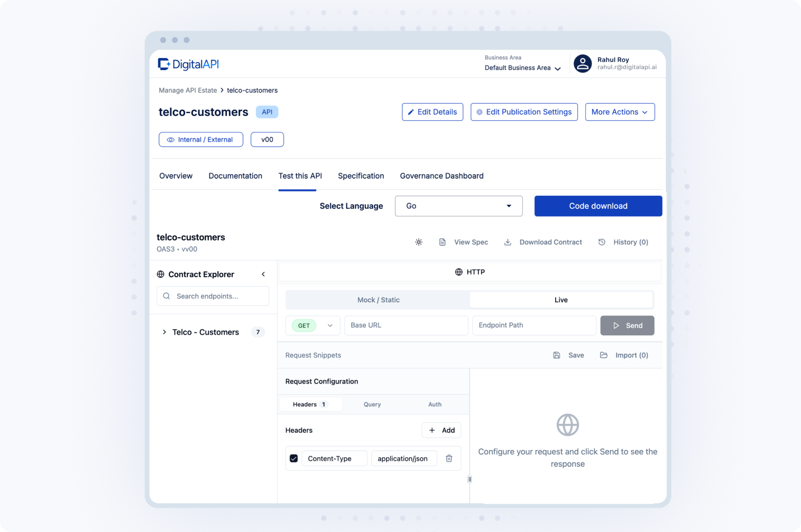This screenshot has height=532, width=801.
Task: Switch to Mock / Static mode
Action: [378, 300]
